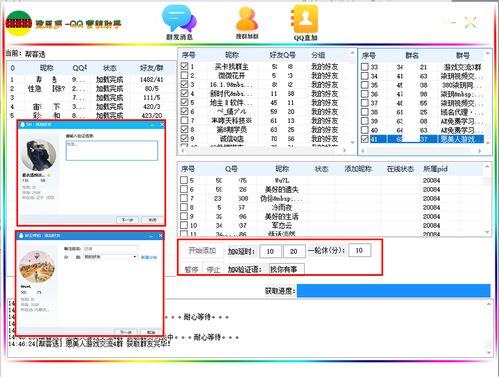The height and width of the screenshot is (377, 499).
Task: Check friend row 7 checkbox
Action: click(184, 120)
